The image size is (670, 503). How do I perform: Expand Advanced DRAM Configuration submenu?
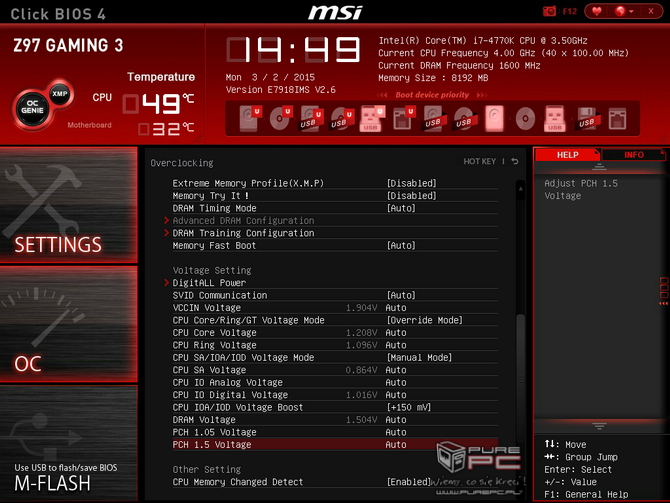(243, 221)
